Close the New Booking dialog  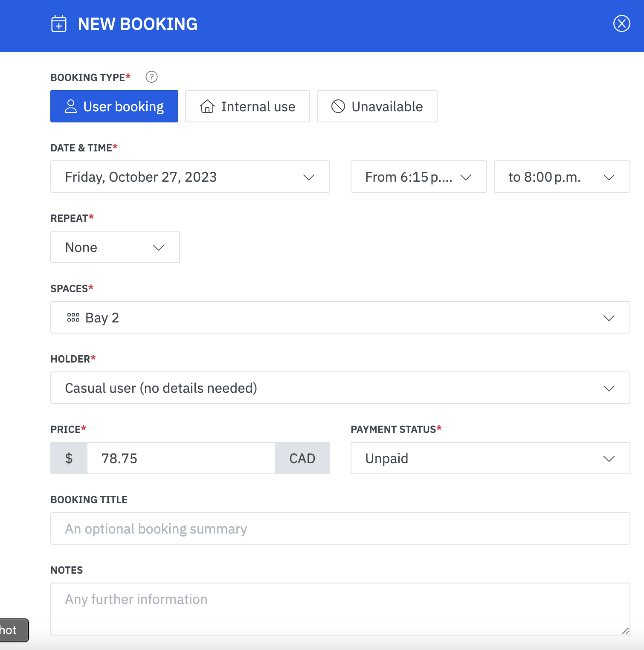pyautogui.click(x=621, y=23)
